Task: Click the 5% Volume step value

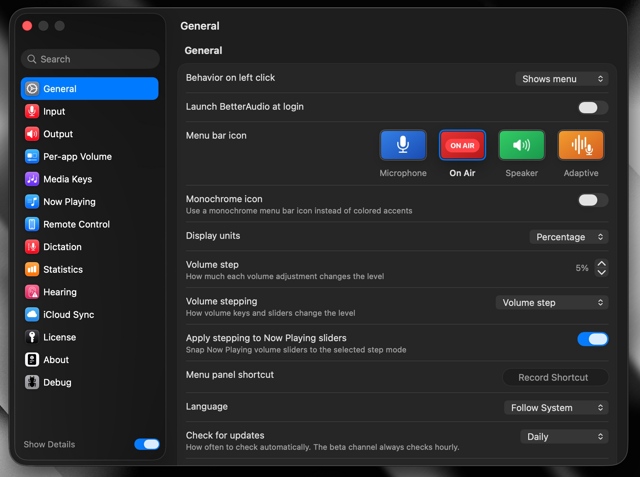Action: point(582,268)
